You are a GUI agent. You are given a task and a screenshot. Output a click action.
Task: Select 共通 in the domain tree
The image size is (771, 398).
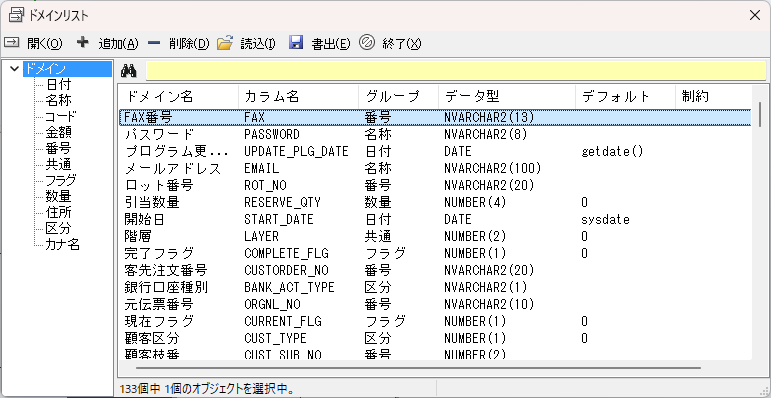pos(58,164)
